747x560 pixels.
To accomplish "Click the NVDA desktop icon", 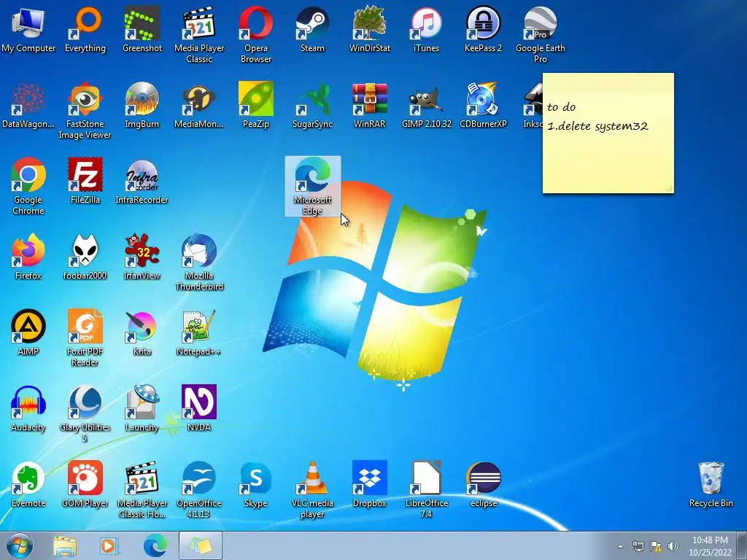I will tap(199, 408).
